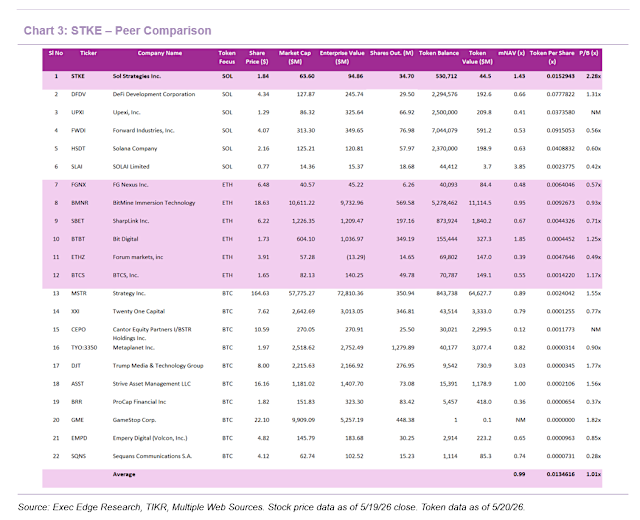Screen dimensions: 640x520
Task: Click the Token Balance column header
Action: 439,53
